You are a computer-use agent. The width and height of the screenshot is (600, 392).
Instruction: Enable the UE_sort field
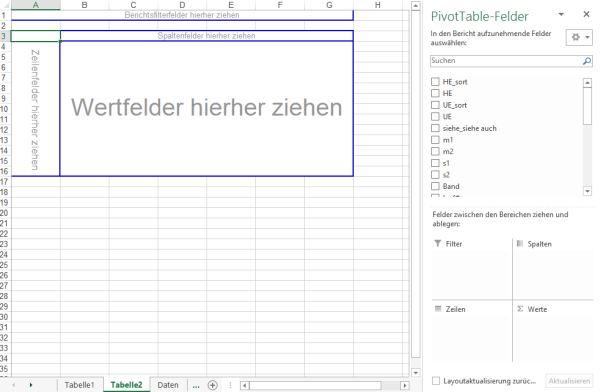pyautogui.click(x=435, y=105)
